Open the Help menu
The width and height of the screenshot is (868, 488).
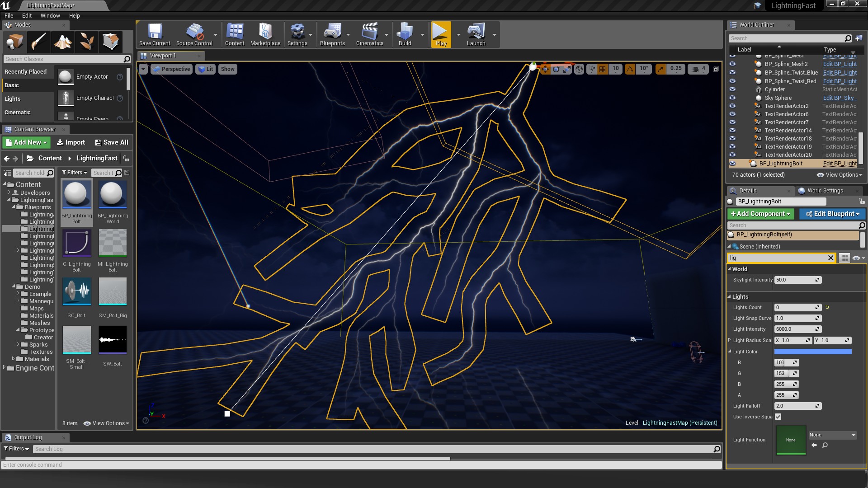(74, 15)
